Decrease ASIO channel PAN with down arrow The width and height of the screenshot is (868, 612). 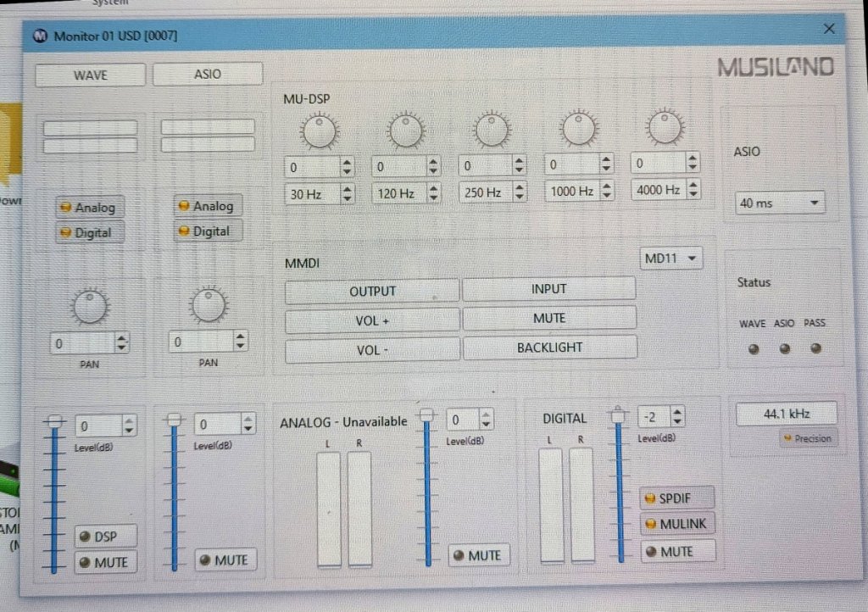click(240, 347)
